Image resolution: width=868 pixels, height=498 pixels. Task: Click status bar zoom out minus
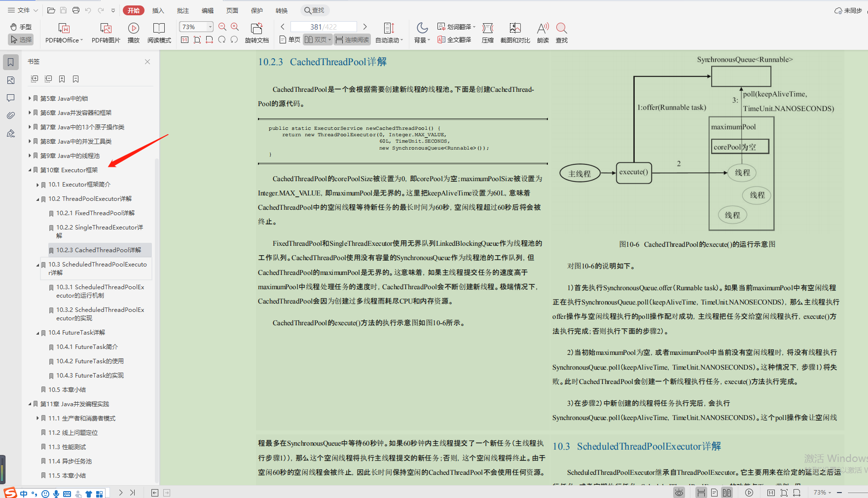click(839, 493)
